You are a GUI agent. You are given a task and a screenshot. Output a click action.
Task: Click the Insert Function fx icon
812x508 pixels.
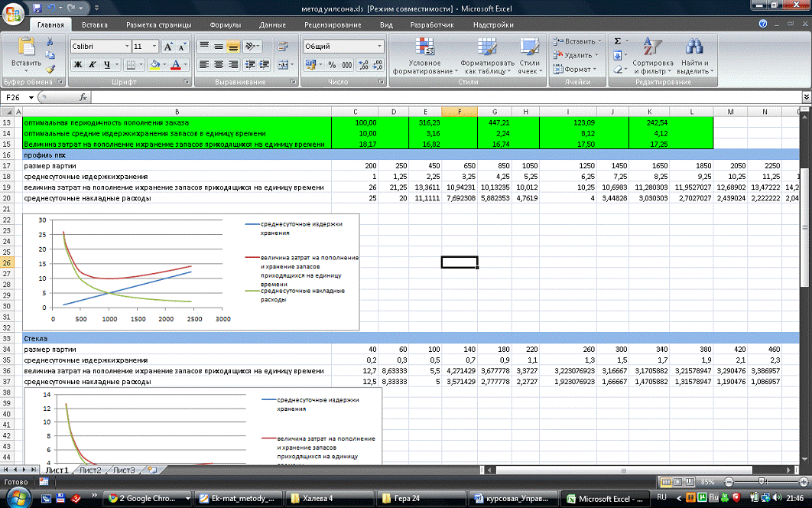[83, 98]
